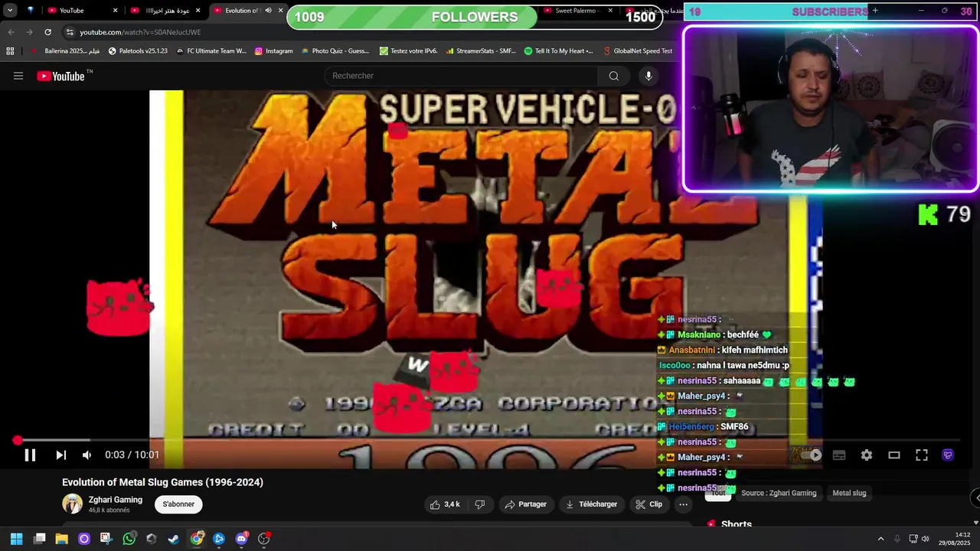
Task: Toggle subtitles in the video player
Action: pos(839,455)
